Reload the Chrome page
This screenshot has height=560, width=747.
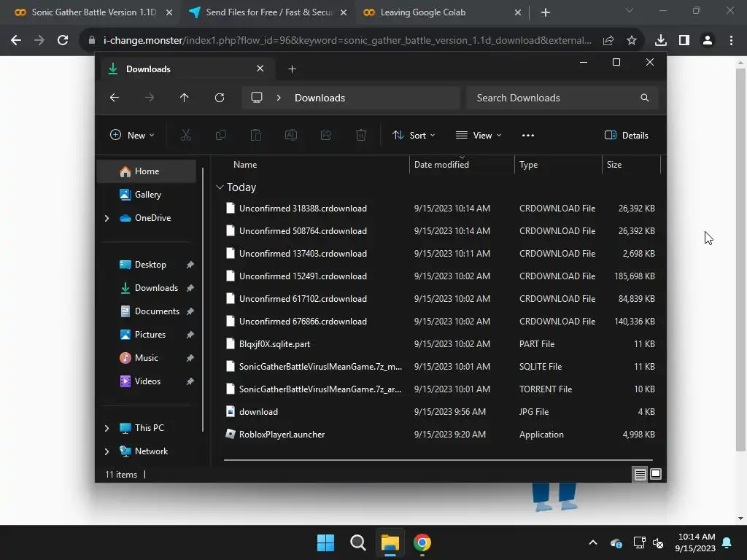[x=63, y=40]
